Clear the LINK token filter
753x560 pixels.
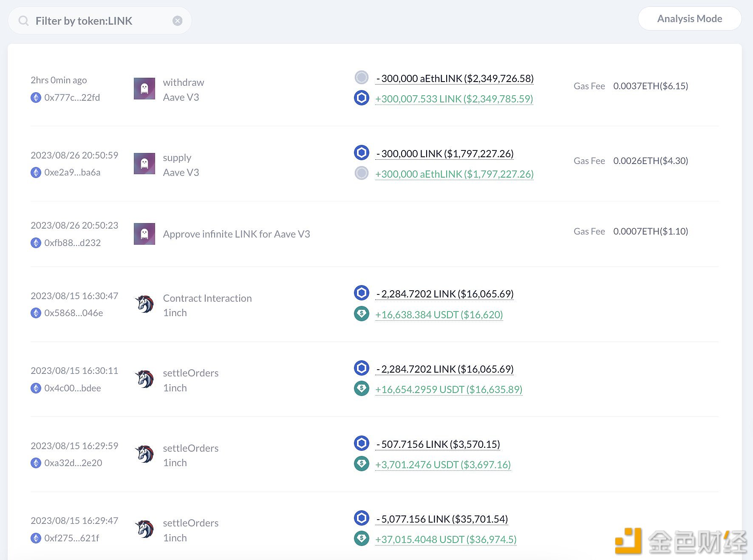pyautogui.click(x=178, y=21)
